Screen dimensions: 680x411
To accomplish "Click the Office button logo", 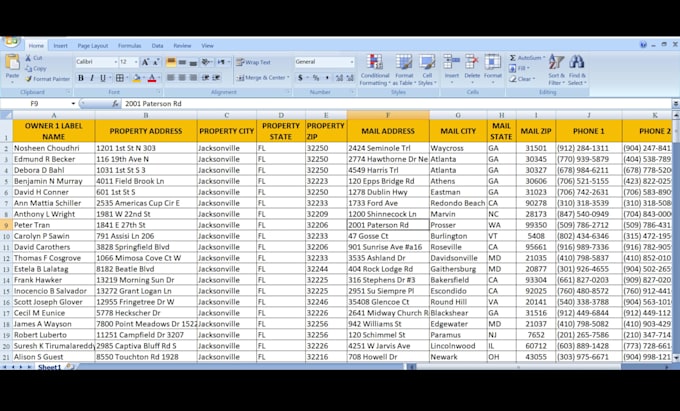I will tap(12, 42).
